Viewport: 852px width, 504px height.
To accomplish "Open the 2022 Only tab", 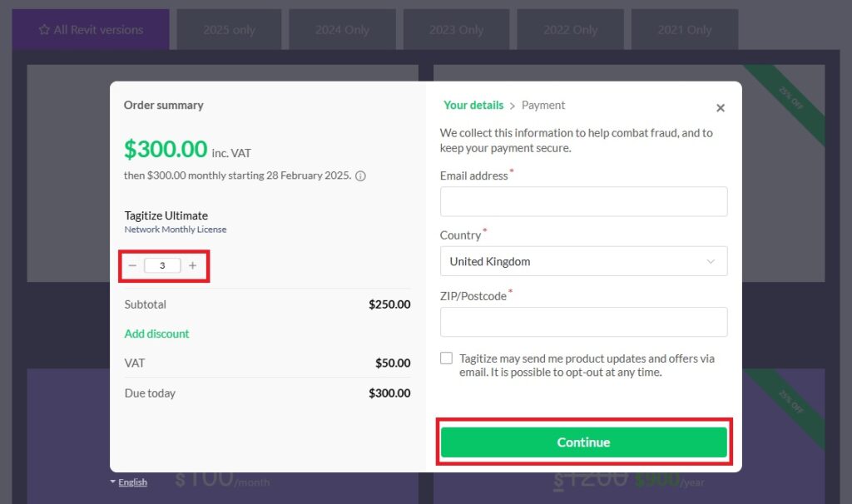I will pos(570,30).
